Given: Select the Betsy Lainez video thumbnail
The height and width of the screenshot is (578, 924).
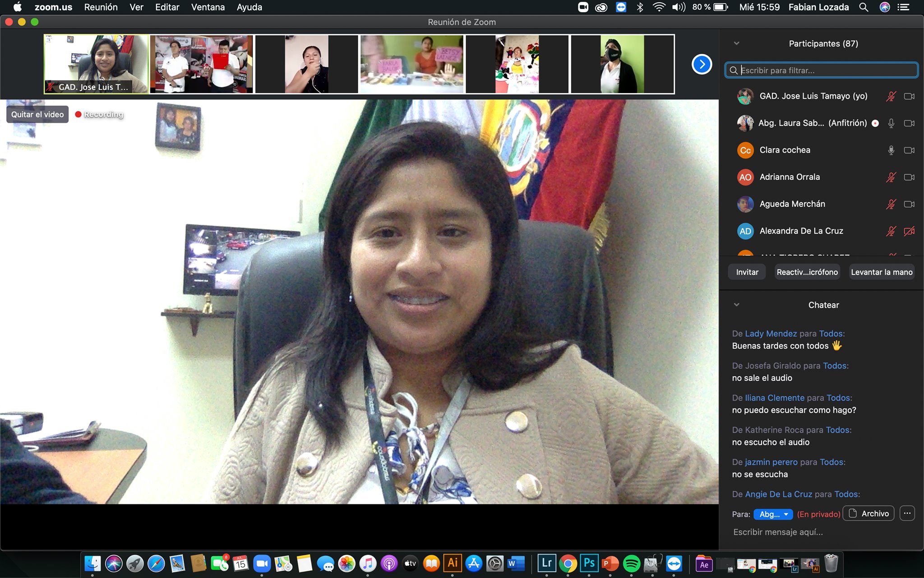Looking at the screenshot, I should pyautogui.click(x=411, y=64).
